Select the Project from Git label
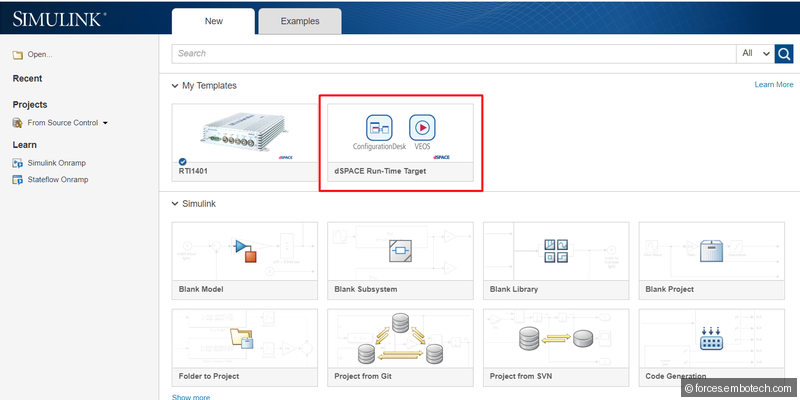 pos(363,377)
